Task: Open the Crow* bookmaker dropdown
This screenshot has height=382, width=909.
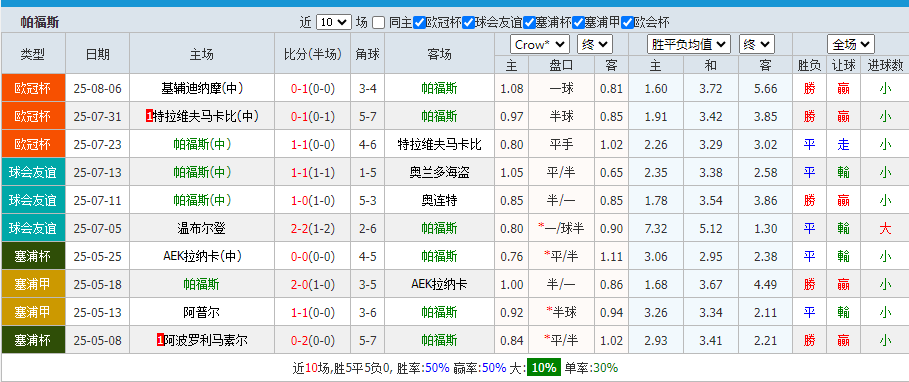Action: tap(540, 44)
